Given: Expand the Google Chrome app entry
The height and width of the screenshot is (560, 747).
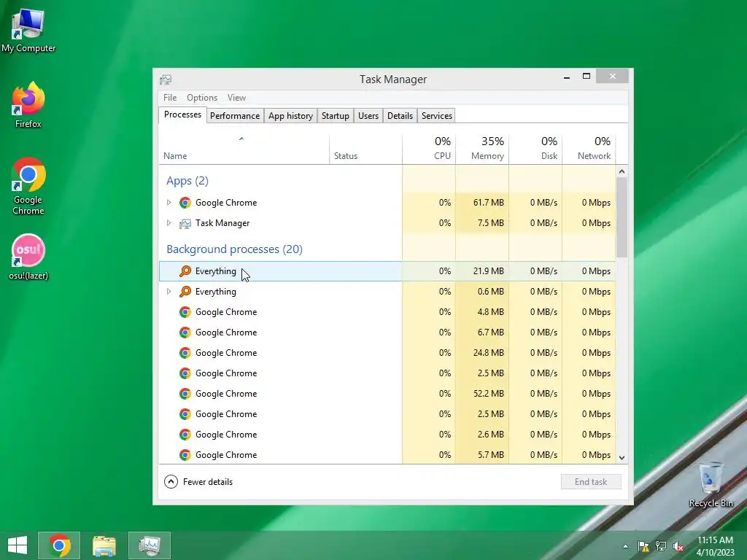Looking at the screenshot, I should coord(169,203).
